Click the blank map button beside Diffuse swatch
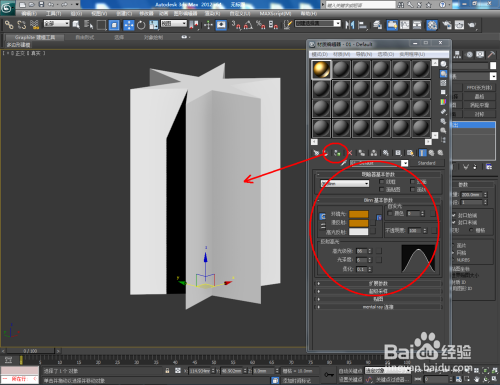Screen dimensions: 500x385 373,222
